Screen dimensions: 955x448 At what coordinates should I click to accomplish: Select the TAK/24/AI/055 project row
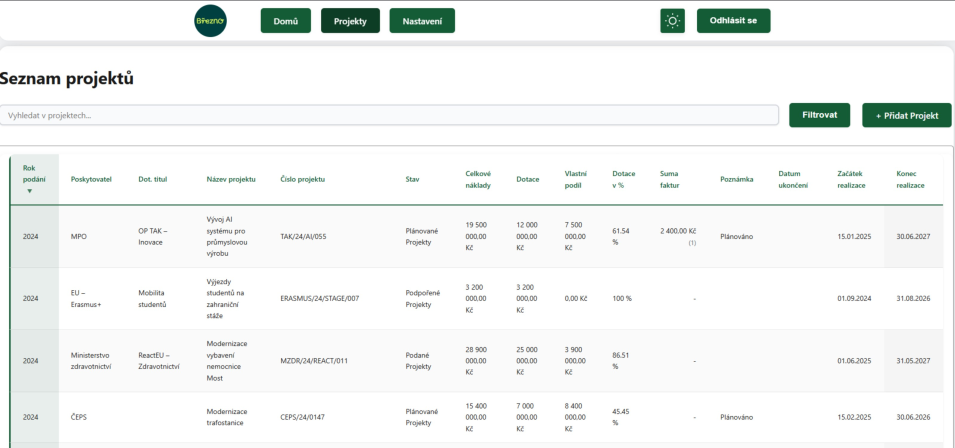pyautogui.click(x=476, y=237)
